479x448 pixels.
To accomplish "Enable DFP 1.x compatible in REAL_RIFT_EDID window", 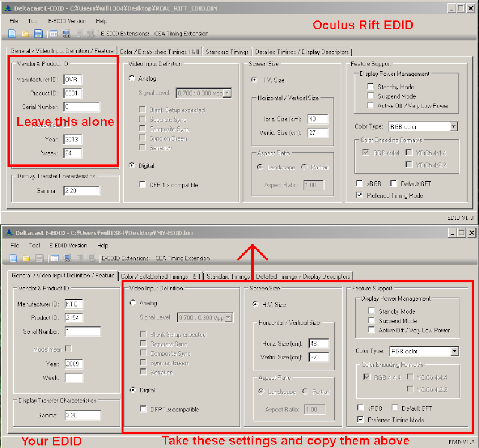I will [x=143, y=184].
